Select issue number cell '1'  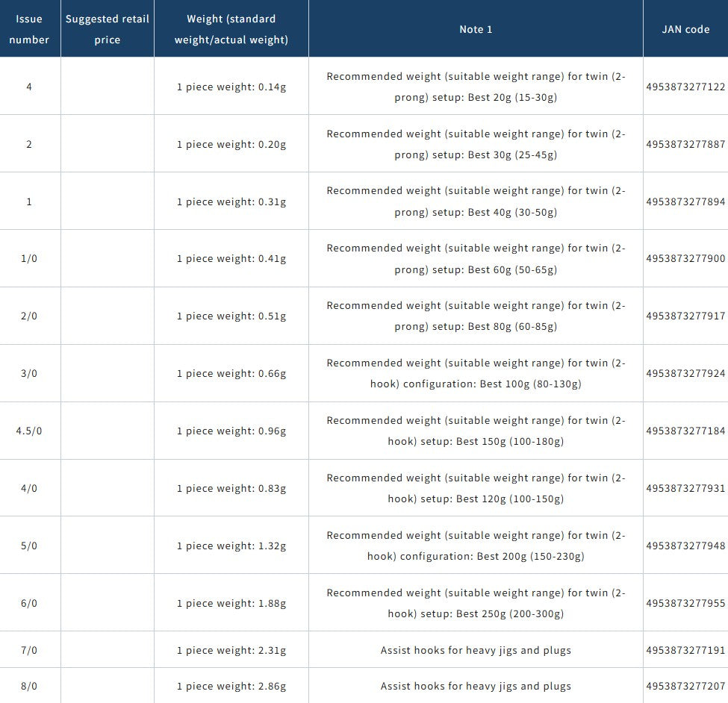coord(29,201)
